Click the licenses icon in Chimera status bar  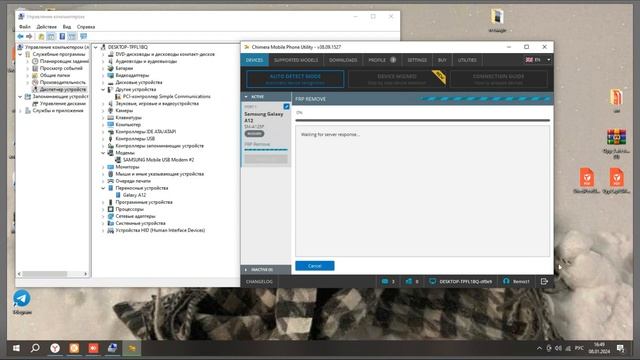point(409,281)
